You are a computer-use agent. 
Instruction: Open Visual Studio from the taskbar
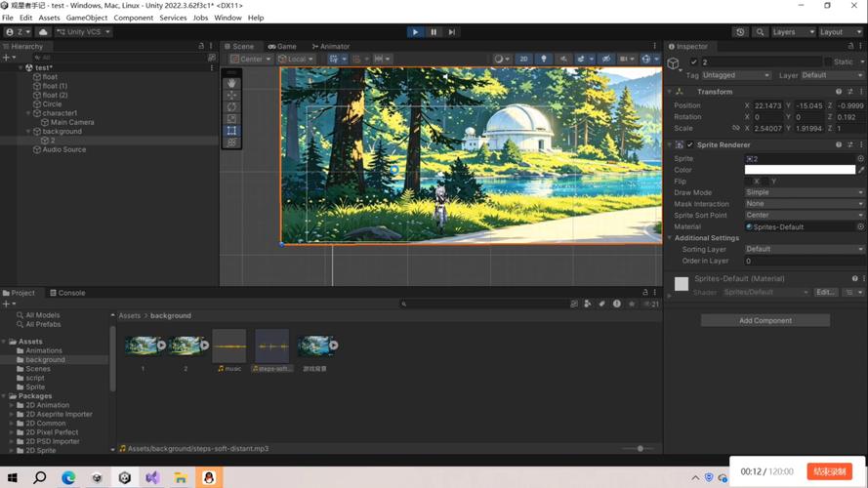click(x=152, y=477)
